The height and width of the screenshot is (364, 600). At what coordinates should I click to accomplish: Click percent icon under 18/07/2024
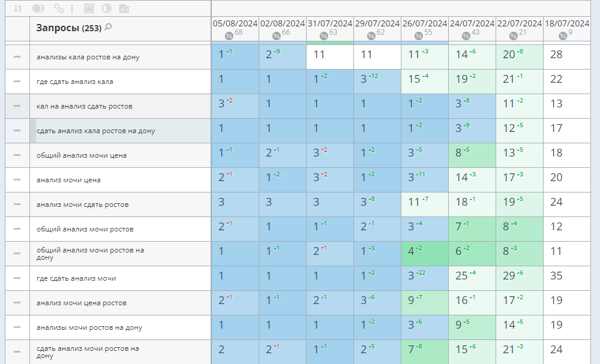tap(563, 36)
